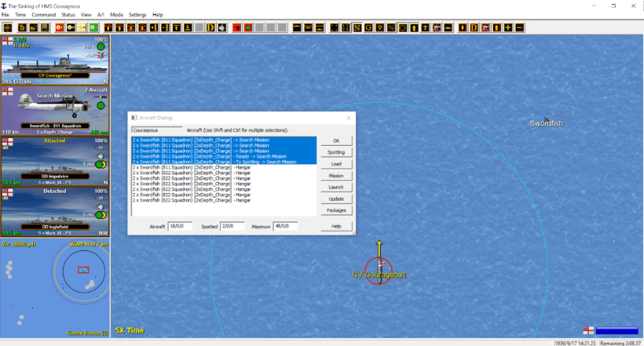Click the Update button
Image resolution: width=644 pixels, height=346 pixels.
pos(336,199)
